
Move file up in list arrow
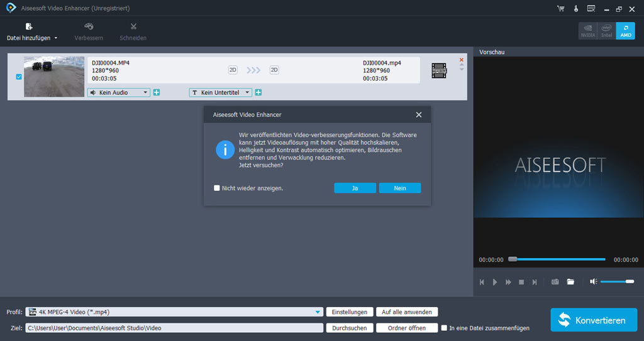(x=461, y=65)
